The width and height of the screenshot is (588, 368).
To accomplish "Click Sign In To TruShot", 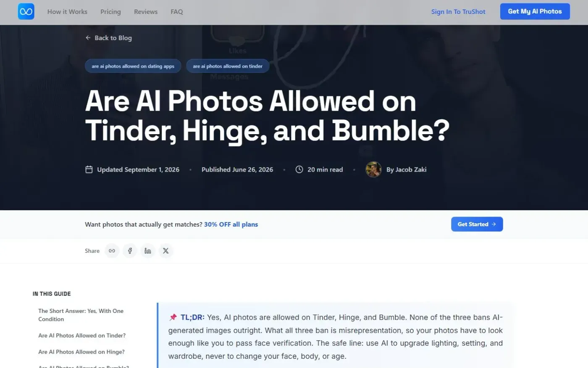I will [458, 12].
